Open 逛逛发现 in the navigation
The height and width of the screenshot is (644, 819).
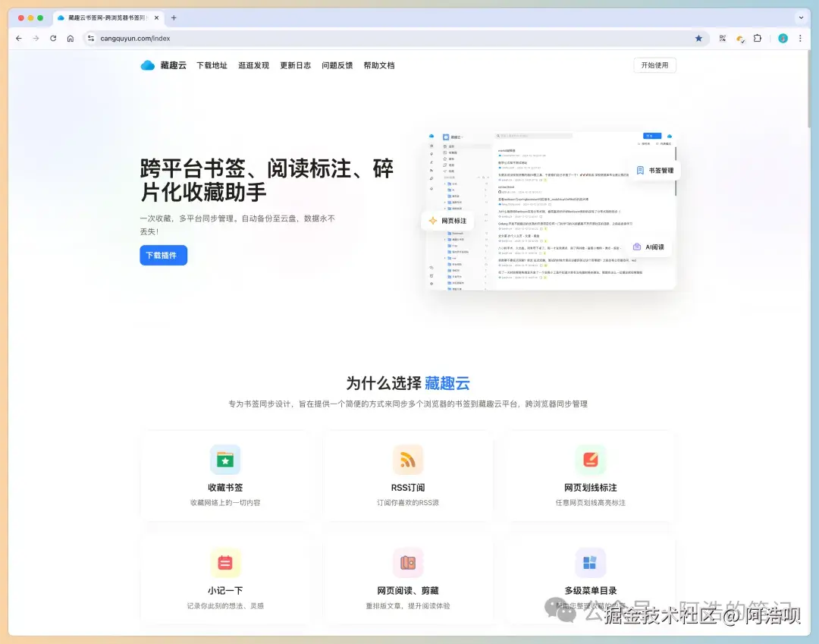tap(254, 65)
